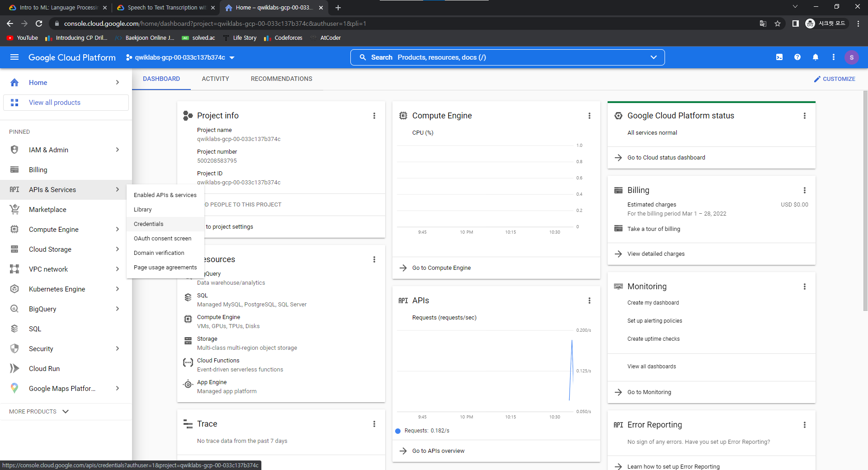Open the help question mark icon

(797, 57)
